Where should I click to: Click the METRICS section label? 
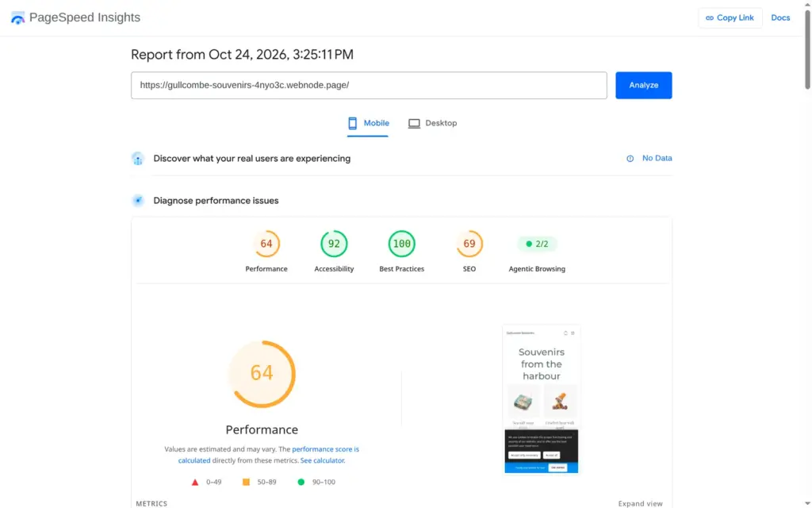[x=151, y=503]
